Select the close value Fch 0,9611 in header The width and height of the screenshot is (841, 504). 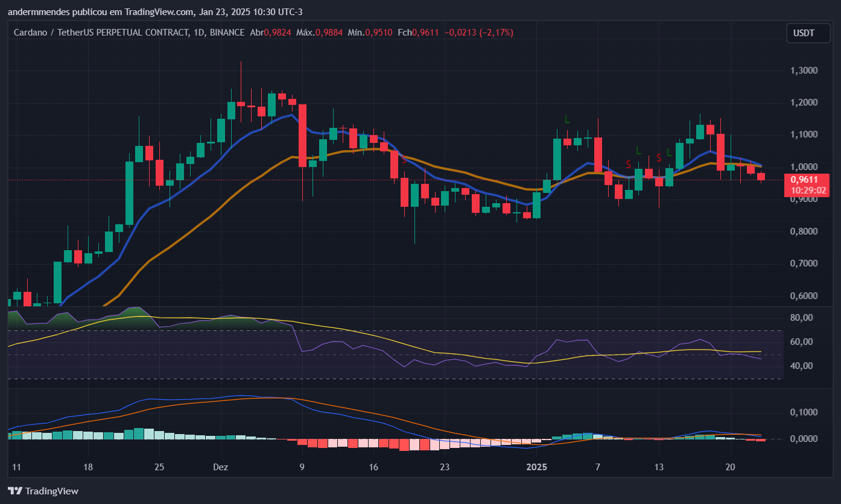point(418,33)
